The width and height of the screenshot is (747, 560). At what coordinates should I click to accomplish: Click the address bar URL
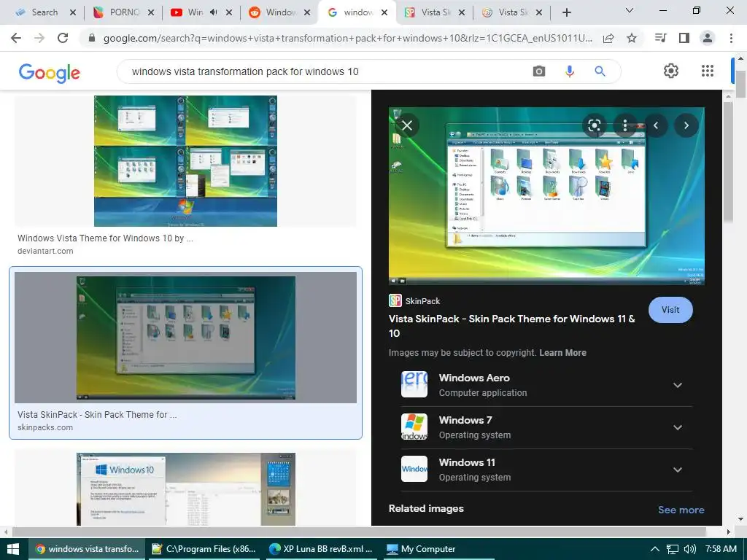coord(348,38)
